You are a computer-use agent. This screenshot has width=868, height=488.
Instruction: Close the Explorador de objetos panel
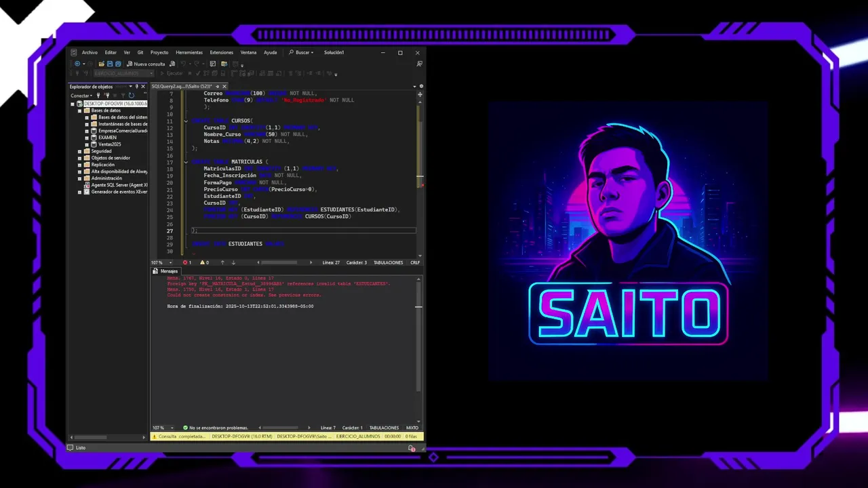[143, 87]
